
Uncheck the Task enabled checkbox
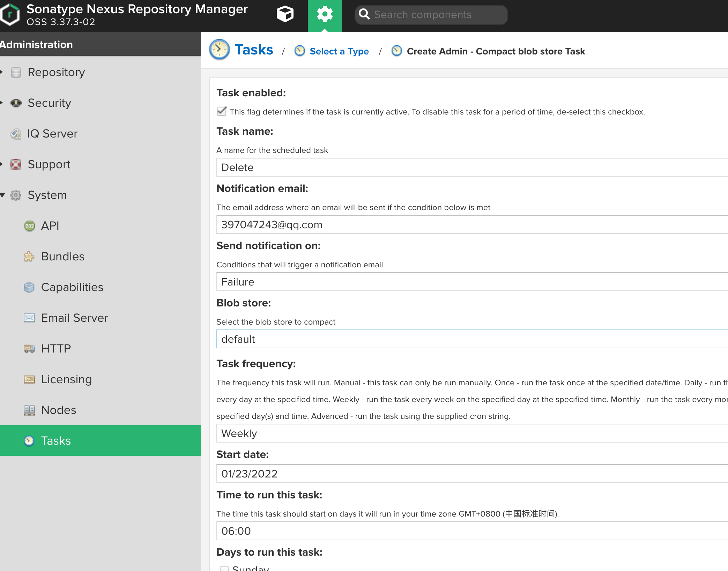222,111
